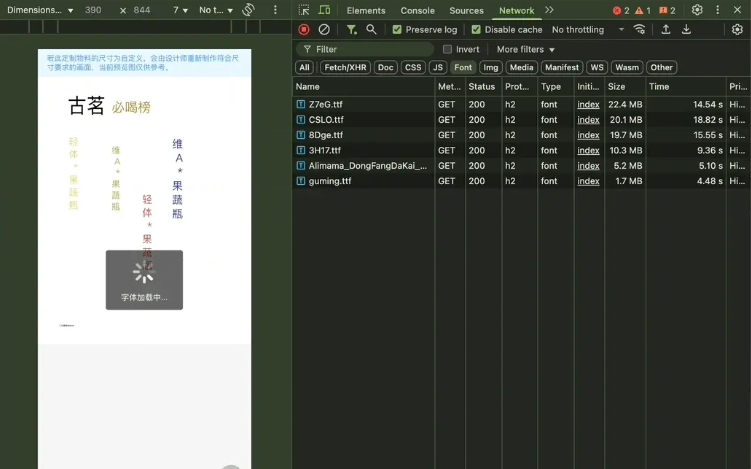Select the Img type filter

click(490, 68)
